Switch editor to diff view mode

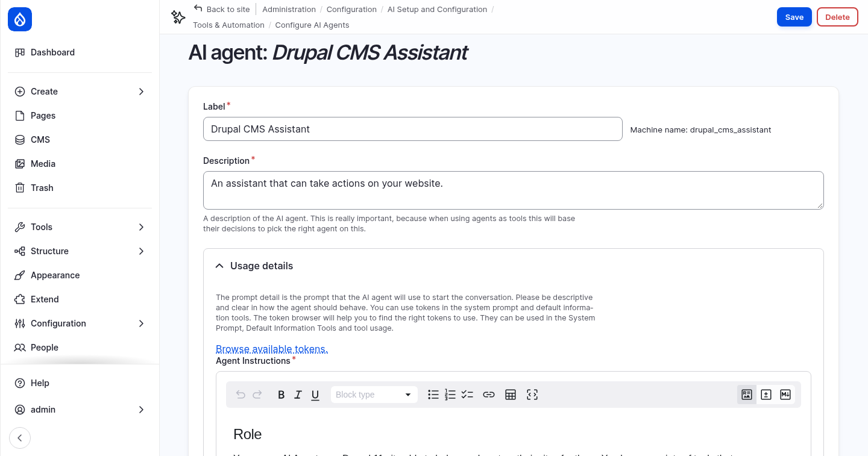pos(766,395)
